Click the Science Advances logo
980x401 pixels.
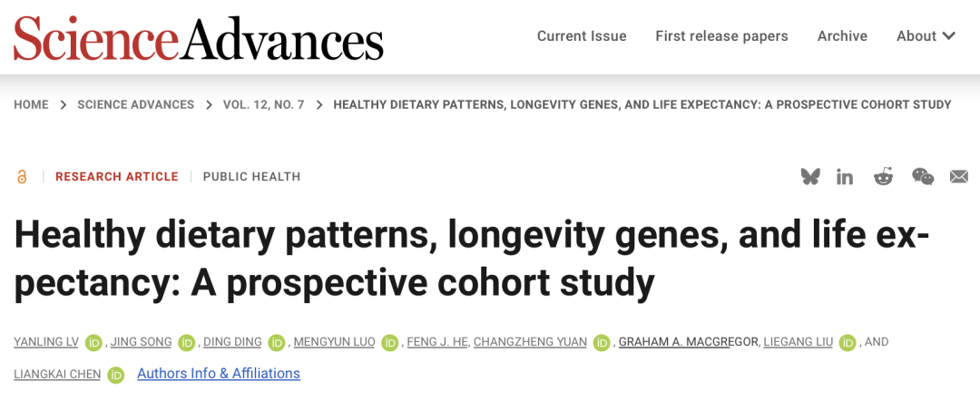(x=199, y=37)
